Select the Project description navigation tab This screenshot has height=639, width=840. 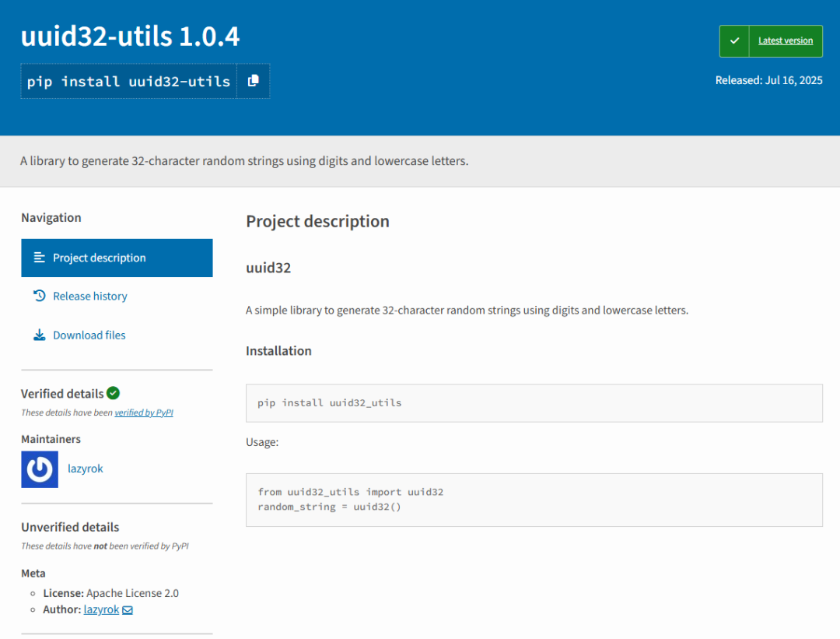[117, 258]
